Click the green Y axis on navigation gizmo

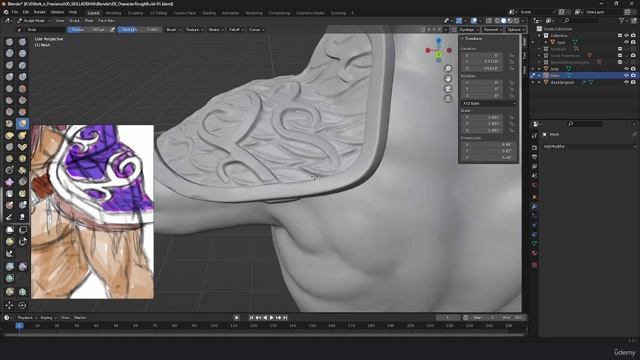point(438,54)
